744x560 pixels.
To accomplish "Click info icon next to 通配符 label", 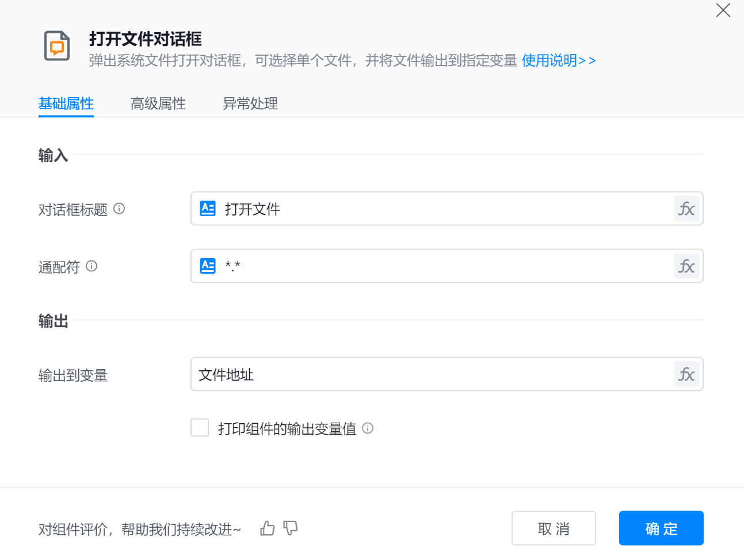I will pos(91,266).
